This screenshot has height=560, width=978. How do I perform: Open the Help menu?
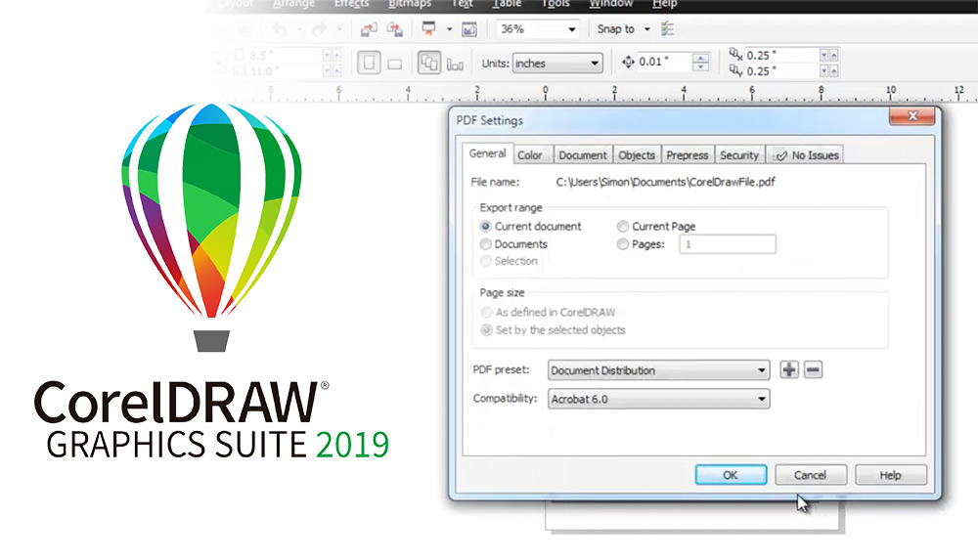(665, 4)
